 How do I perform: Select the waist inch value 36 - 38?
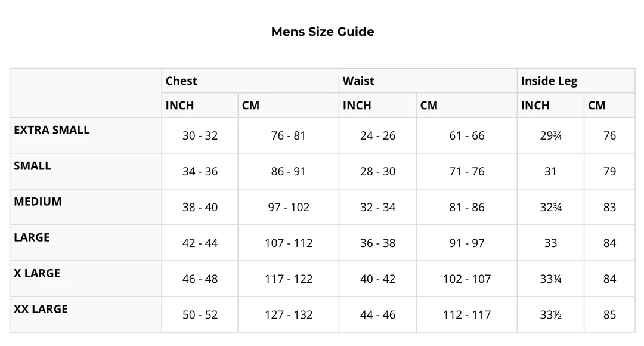click(x=377, y=243)
